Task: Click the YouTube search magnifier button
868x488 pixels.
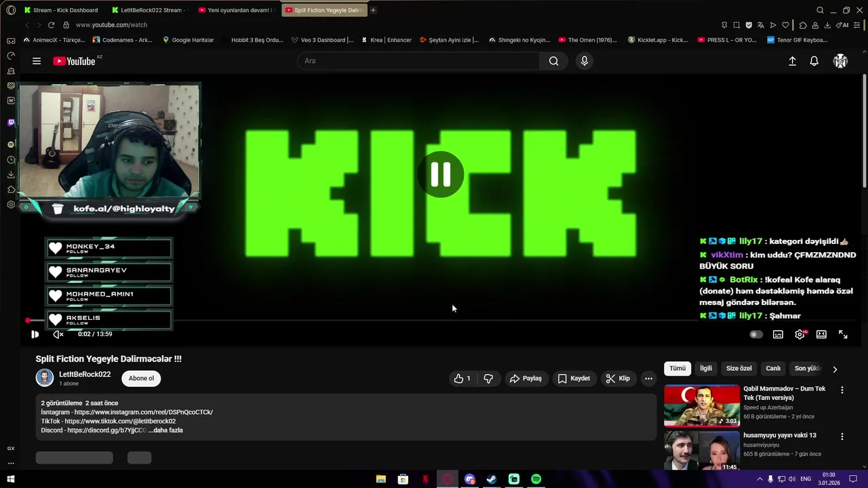Action: tap(554, 61)
